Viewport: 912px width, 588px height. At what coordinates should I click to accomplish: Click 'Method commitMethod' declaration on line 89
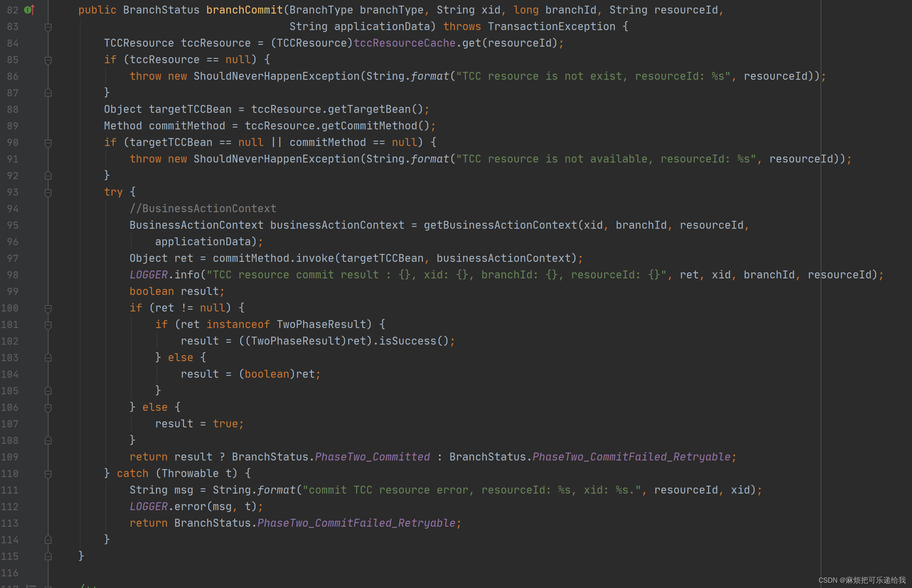coord(164,126)
